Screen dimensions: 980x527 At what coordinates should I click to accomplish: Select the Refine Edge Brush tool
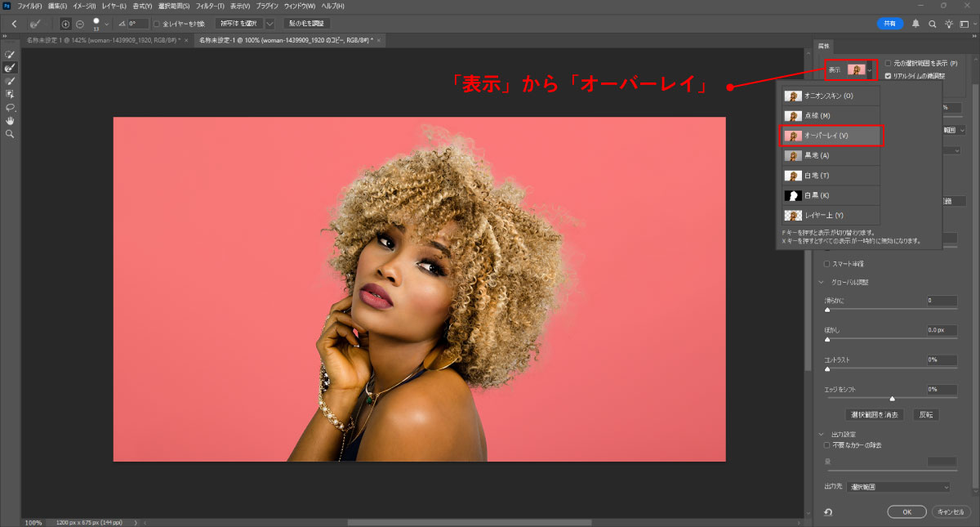(11, 68)
